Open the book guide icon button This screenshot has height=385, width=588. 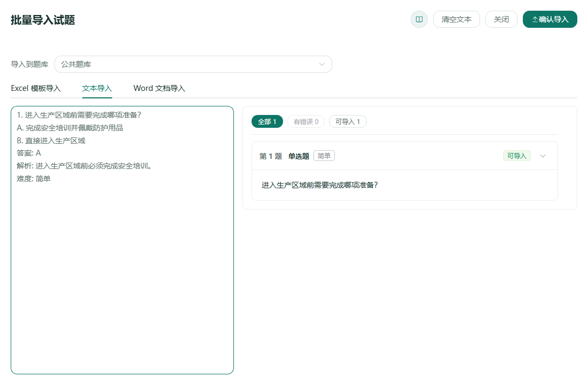[419, 19]
